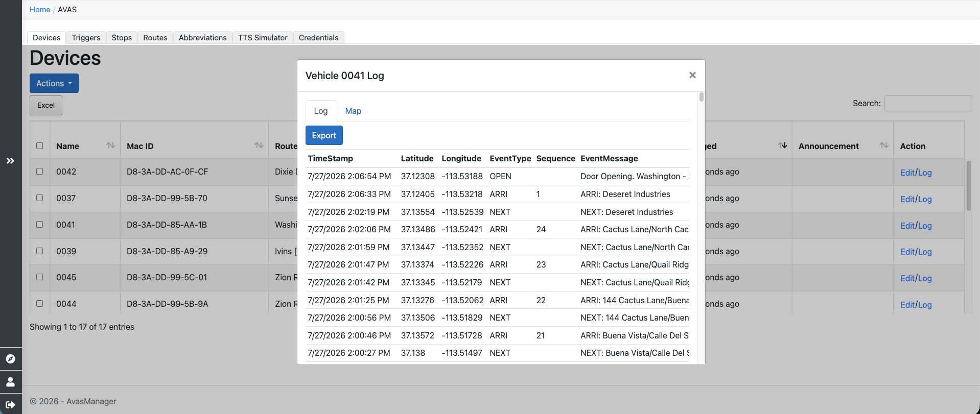Viewport: 980px width, 414px height.
Task: Open the TTS Simulator tab
Action: [263, 38]
